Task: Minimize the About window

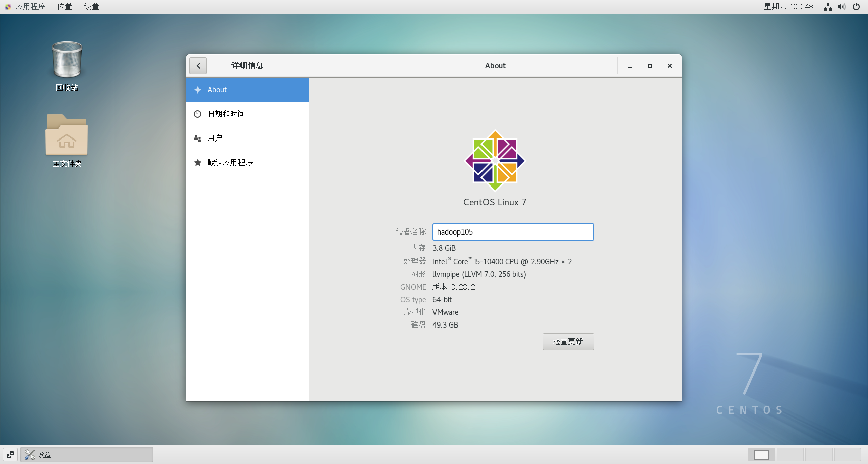Action: click(630, 66)
